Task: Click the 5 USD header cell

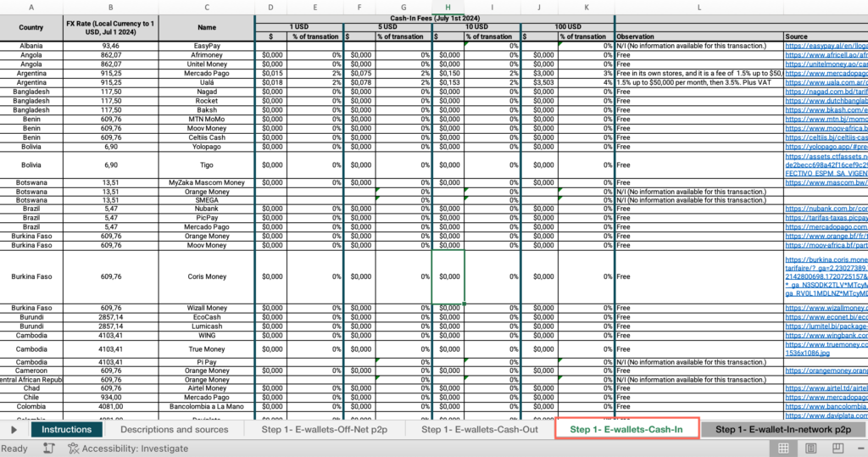Action: [x=387, y=26]
